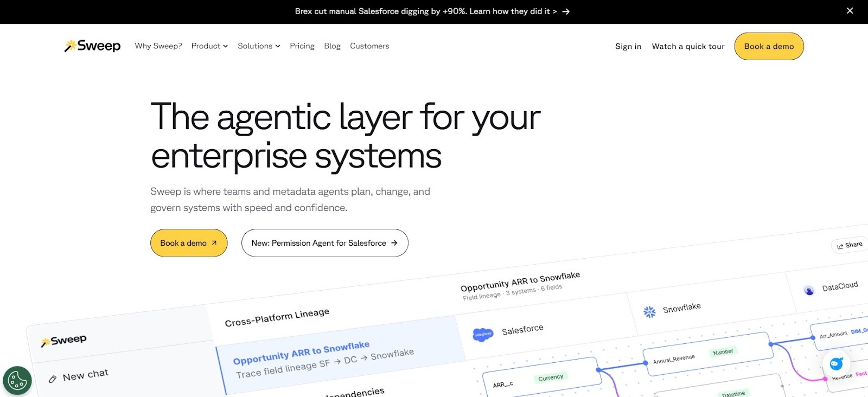Click the Annual_Revenue Number field node
This screenshot has height=397, width=868.
707,355
